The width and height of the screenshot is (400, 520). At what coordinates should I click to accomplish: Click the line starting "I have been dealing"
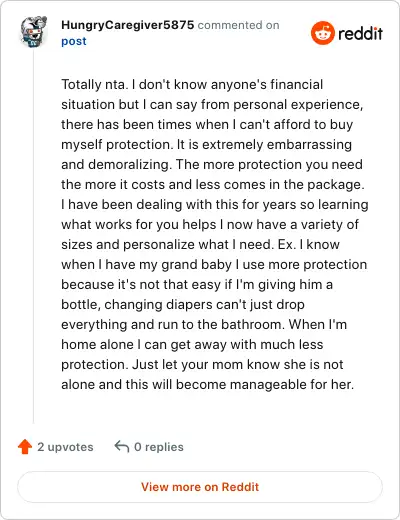click(x=215, y=205)
